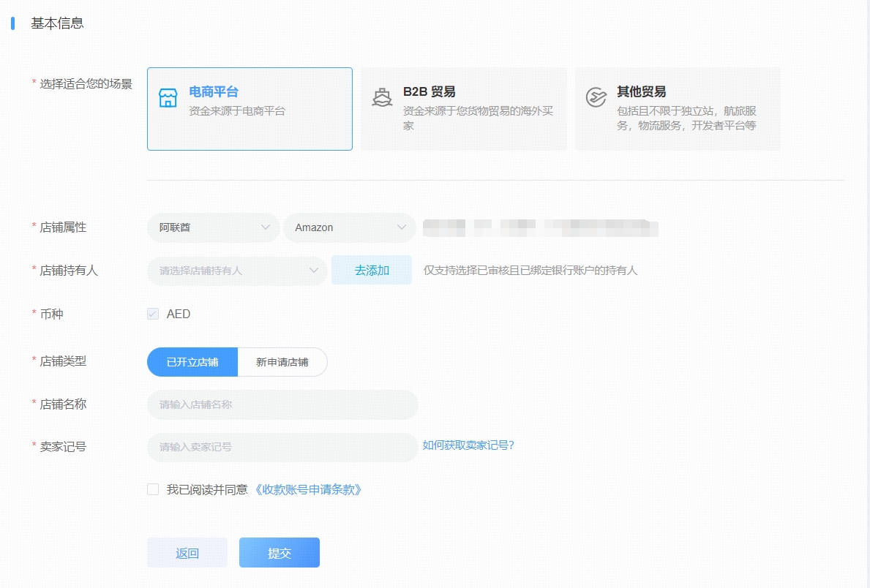Toggle the AED currency checkbox

tap(154, 314)
